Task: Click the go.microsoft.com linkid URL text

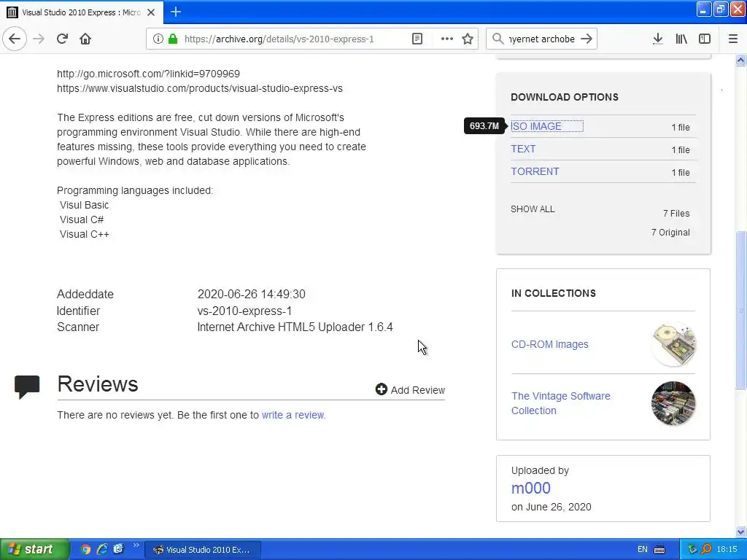Action: pyautogui.click(x=148, y=74)
